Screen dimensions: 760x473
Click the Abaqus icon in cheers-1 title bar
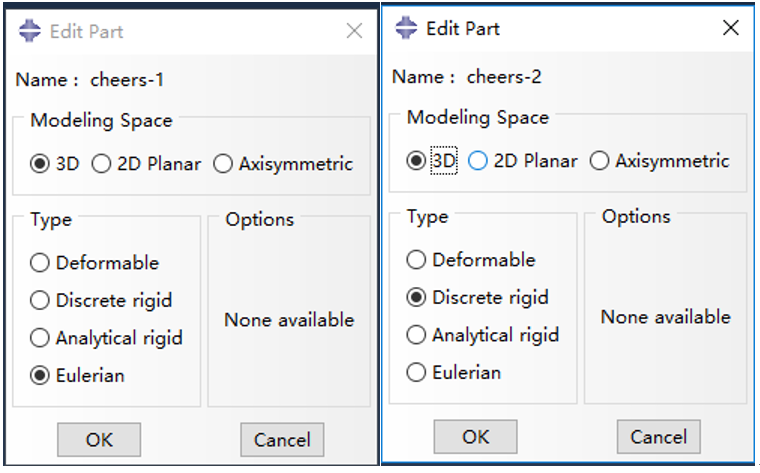30,31
